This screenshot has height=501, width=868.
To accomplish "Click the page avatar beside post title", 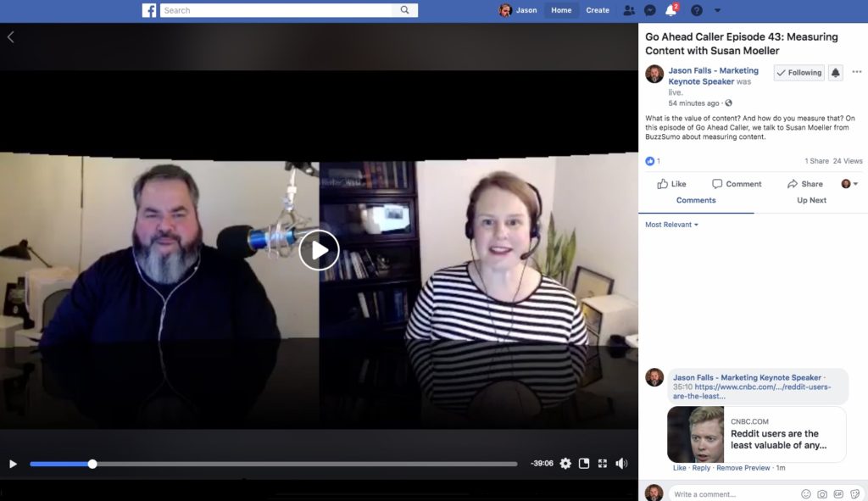I will pos(654,75).
